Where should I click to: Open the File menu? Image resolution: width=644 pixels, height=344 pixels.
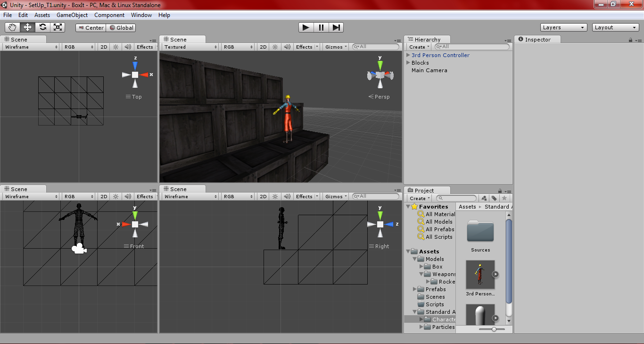(8, 15)
